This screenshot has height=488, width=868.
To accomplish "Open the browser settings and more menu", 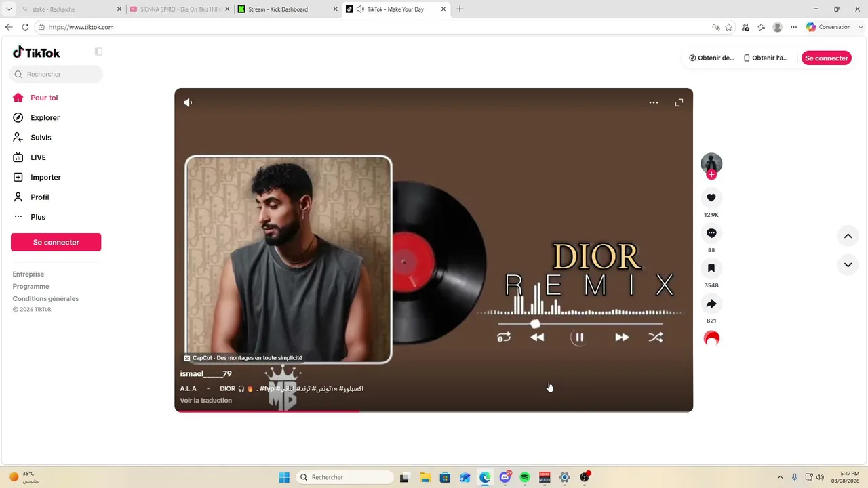I will click(794, 27).
